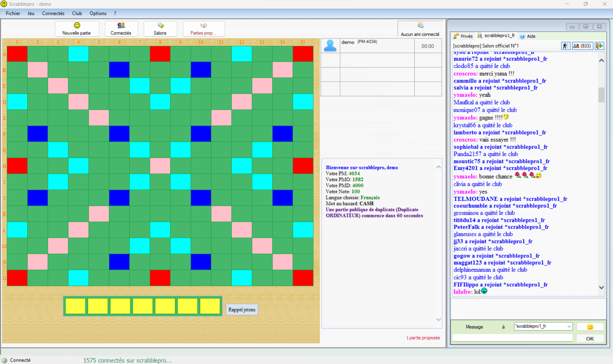Image resolution: width=613 pixels, height=364 pixels.
Task: Open the Parties proposées toolbar button
Action: [203, 29]
